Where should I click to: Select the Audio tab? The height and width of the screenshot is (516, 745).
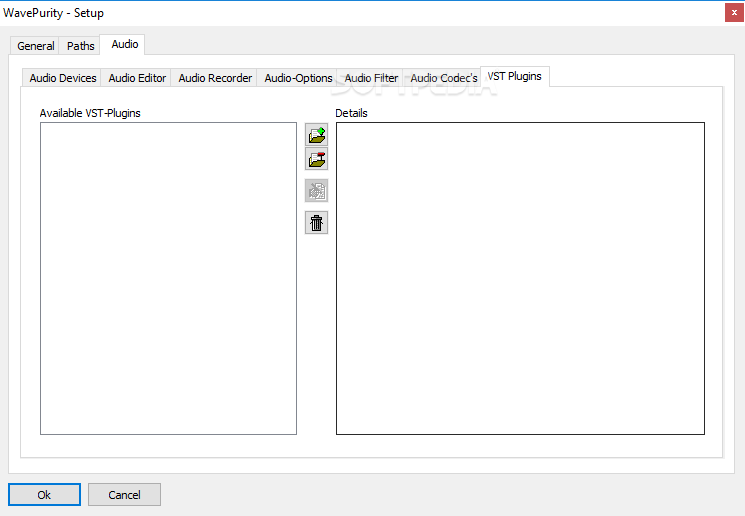[x=124, y=44]
